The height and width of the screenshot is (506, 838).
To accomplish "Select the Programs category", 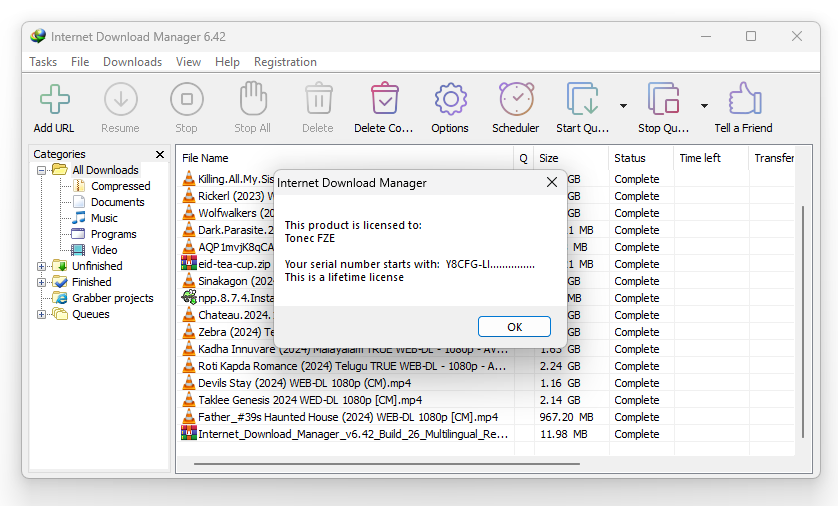I will tap(113, 234).
